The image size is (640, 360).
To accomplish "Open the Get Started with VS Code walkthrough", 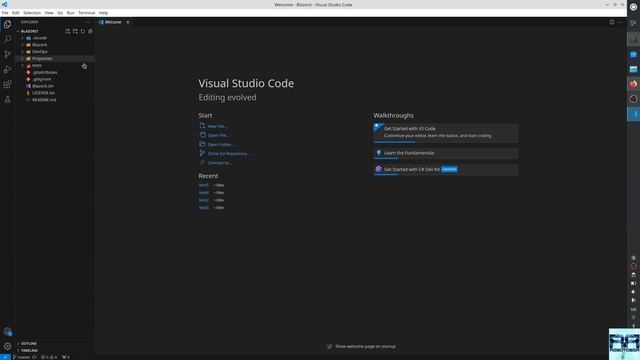I will pyautogui.click(x=446, y=132).
